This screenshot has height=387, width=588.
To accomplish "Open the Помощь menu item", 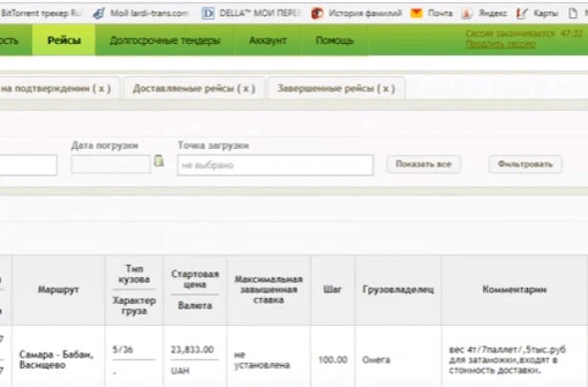I will click(x=334, y=41).
